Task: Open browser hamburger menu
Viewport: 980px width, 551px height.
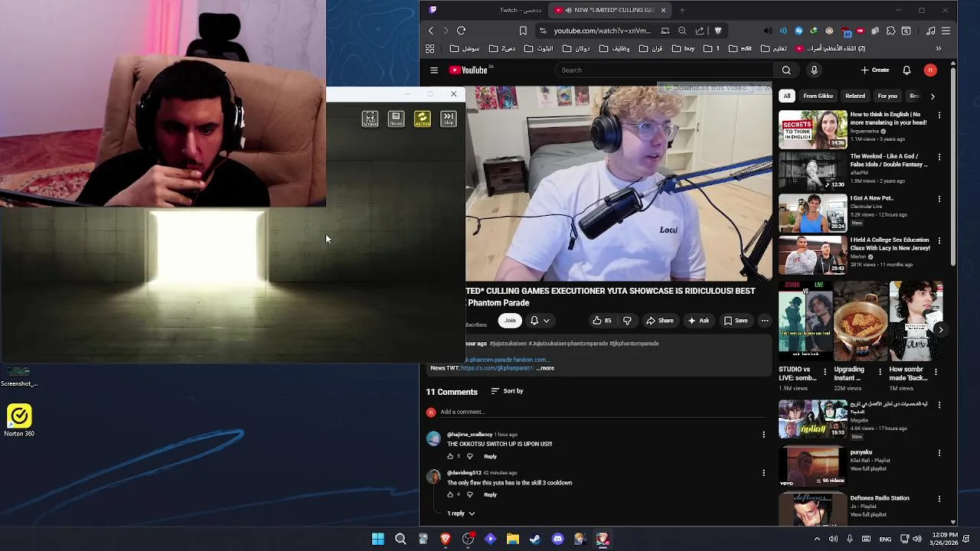Action: (x=946, y=31)
